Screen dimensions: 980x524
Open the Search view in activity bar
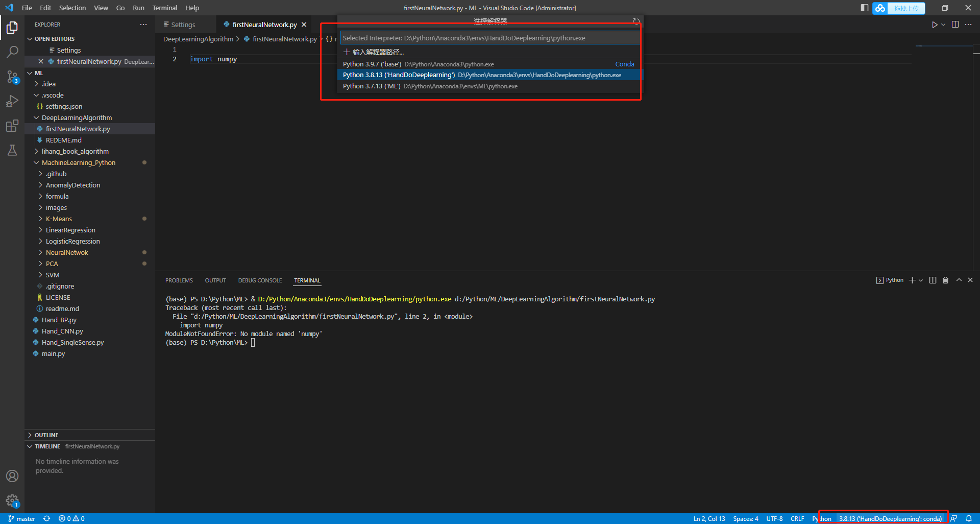(12, 52)
